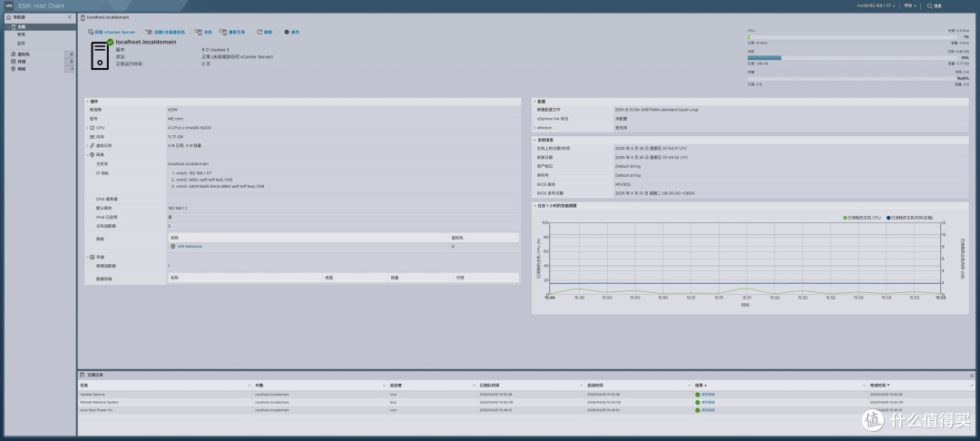Collapse the hardware Storage (存储) row
980x441 pixels.
coord(87,257)
